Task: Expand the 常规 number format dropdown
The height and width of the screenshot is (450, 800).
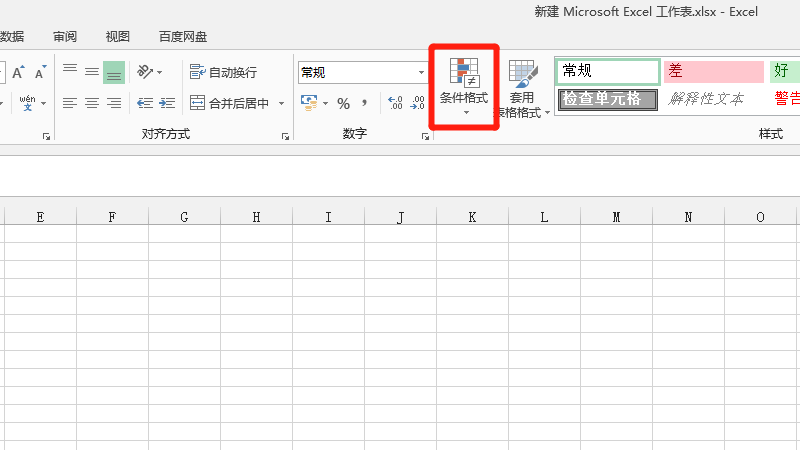Action: click(421, 72)
